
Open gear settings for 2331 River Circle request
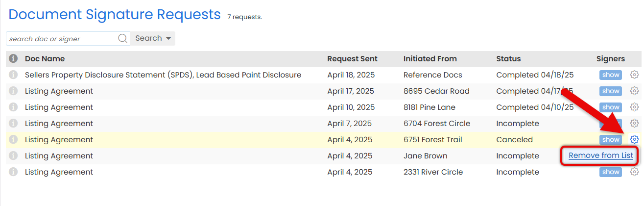(x=634, y=172)
